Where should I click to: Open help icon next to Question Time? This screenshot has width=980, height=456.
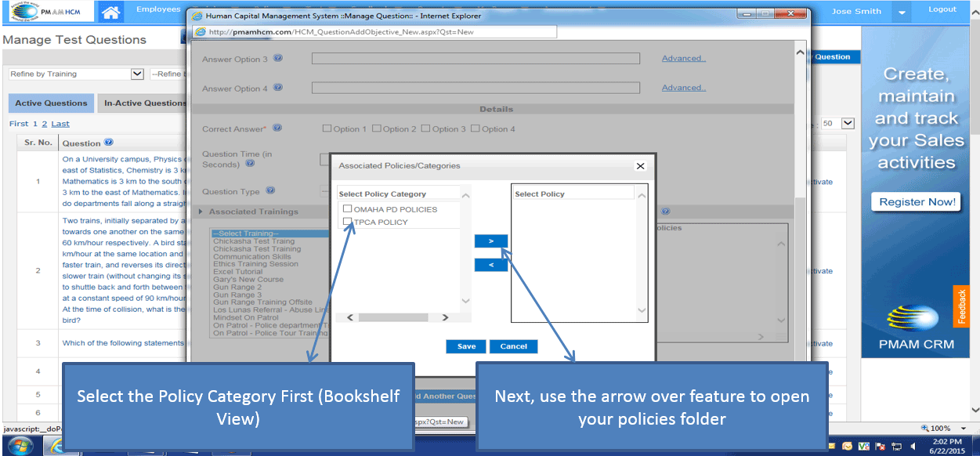click(250, 164)
